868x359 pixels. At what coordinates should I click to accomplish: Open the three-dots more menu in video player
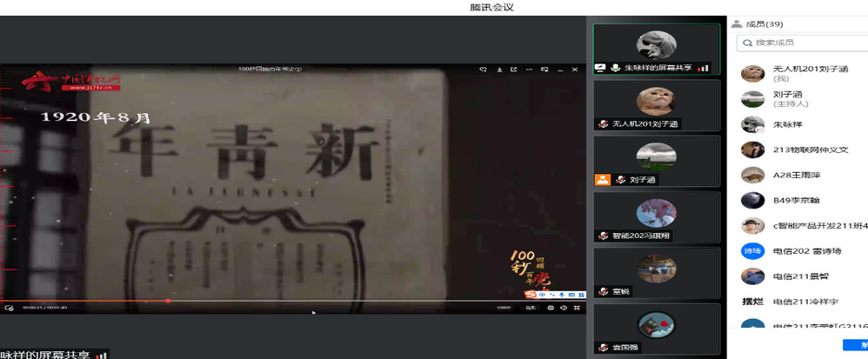(x=529, y=70)
